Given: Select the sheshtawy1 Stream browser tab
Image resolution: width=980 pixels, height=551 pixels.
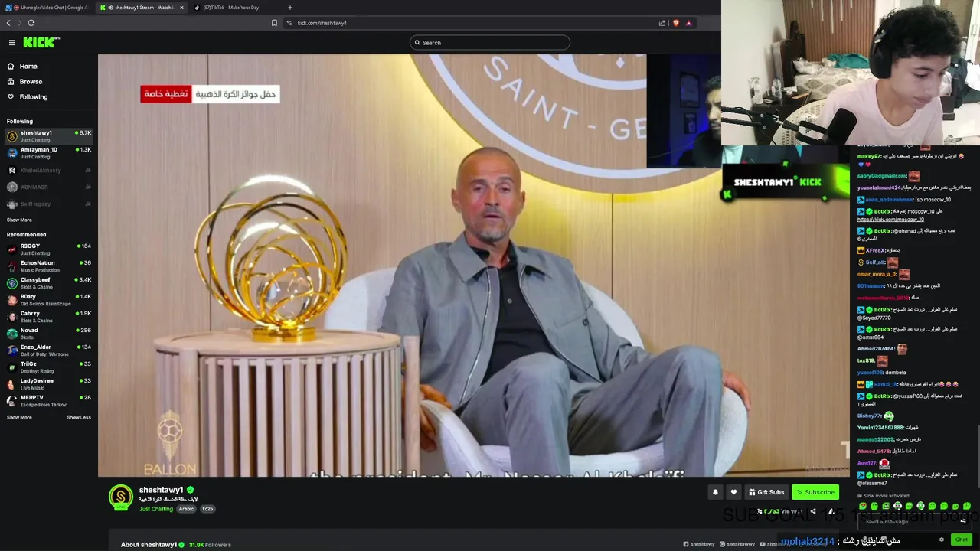Looking at the screenshot, I should (x=142, y=8).
